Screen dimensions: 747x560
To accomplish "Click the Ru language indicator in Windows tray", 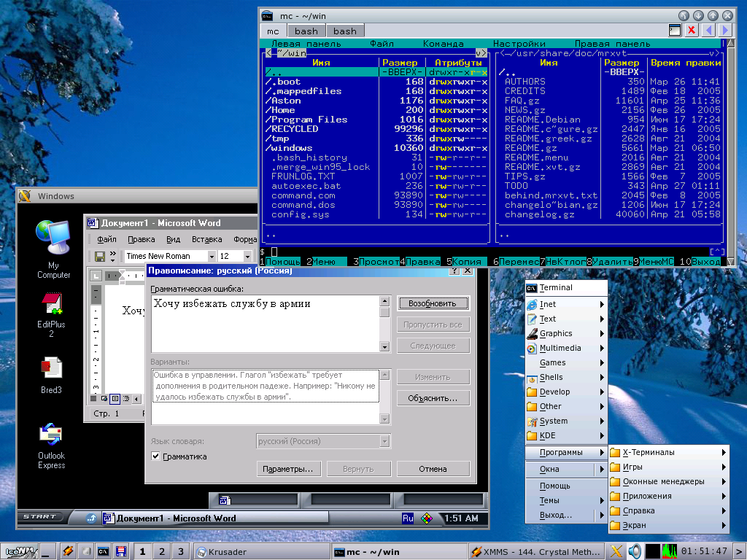I will [x=408, y=518].
